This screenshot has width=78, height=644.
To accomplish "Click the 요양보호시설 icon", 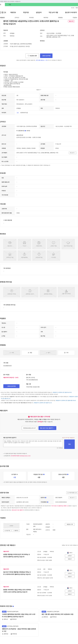I will point(39,255).
